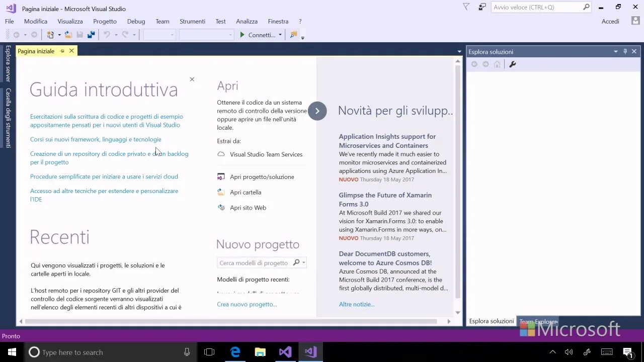The height and width of the screenshot is (362, 644).
Task: Open the Properties wrench in Esplora soluzioni
Action: (x=512, y=63)
